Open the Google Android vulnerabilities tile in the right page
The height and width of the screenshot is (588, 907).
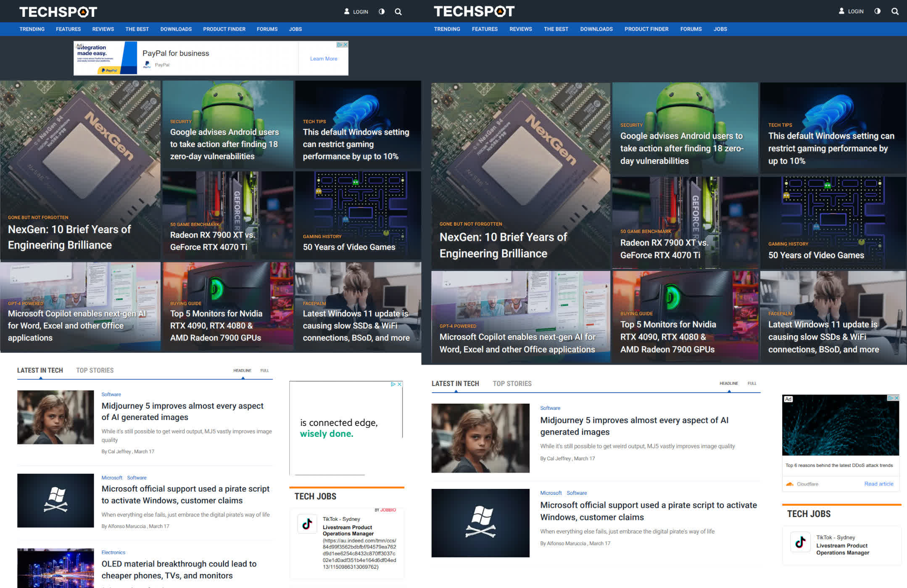coord(685,128)
